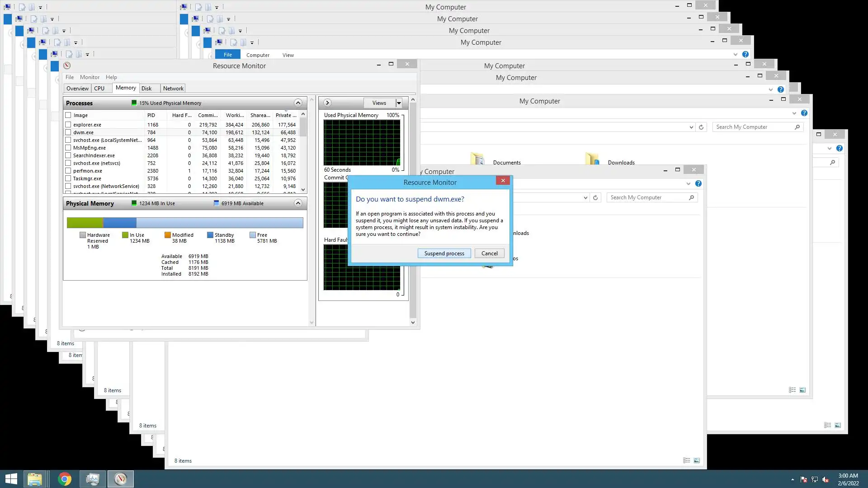868x488 pixels.
Task: Check the explorer.exe process checkbox
Action: [x=68, y=125]
